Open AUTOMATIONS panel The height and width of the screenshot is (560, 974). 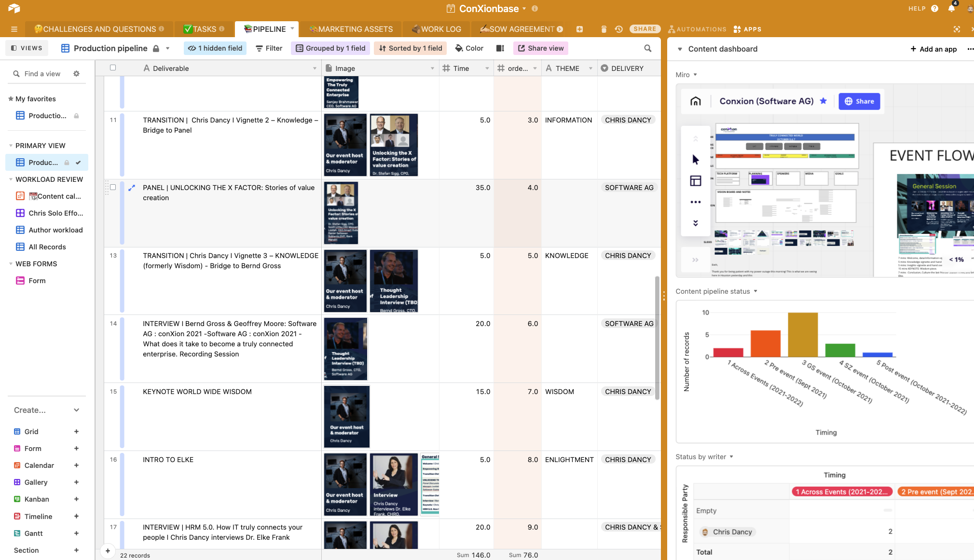tap(697, 29)
